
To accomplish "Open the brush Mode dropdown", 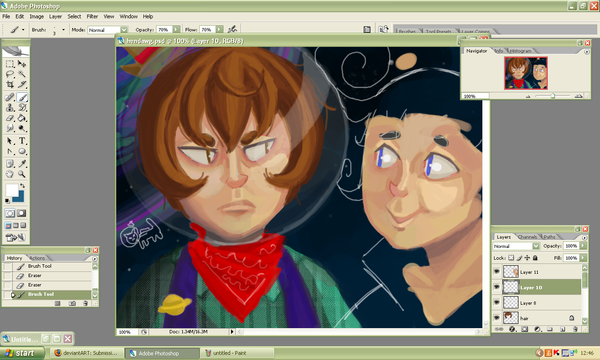I will coord(124,29).
